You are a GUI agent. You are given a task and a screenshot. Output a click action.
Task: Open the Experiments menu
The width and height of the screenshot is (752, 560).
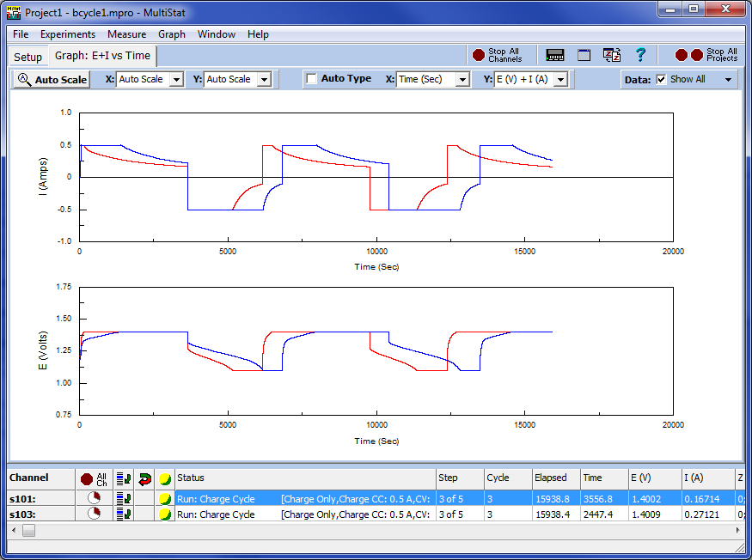coord(68,34)
